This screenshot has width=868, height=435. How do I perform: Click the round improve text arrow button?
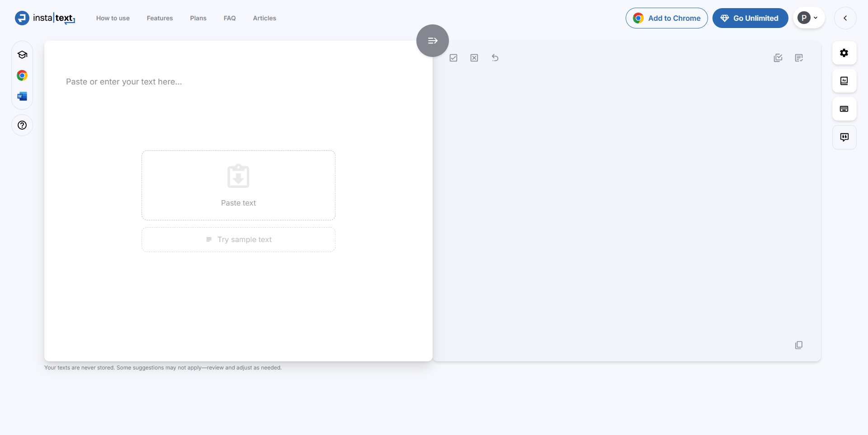(x=432, y=41)
